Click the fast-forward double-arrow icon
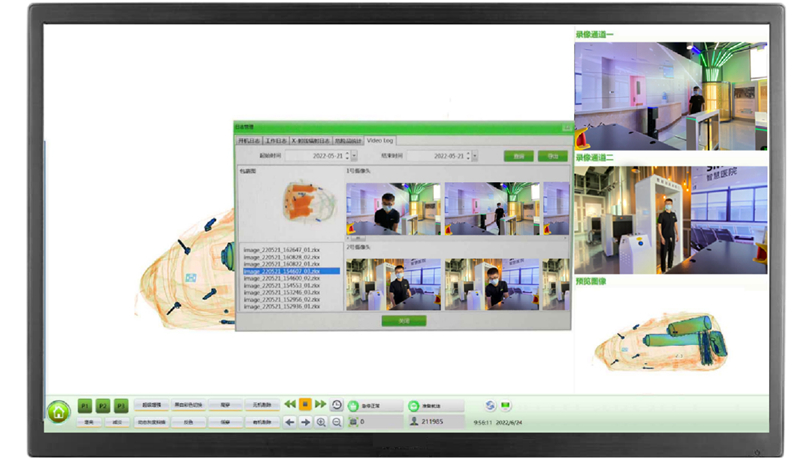Viewport: 800px width, 458px height. click(320, 404)
